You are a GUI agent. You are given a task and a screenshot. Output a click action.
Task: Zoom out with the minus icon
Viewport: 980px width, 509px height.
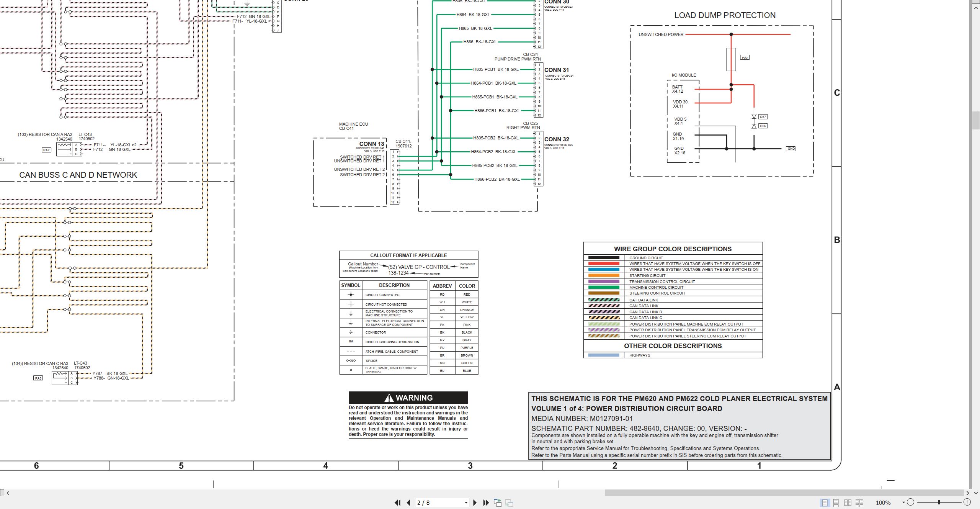911,502
